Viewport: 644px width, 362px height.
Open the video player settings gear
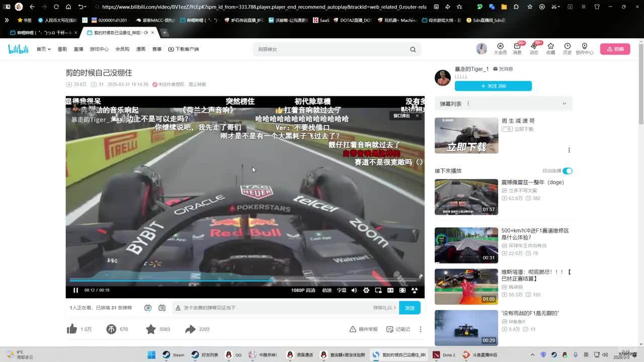point(366,290)
